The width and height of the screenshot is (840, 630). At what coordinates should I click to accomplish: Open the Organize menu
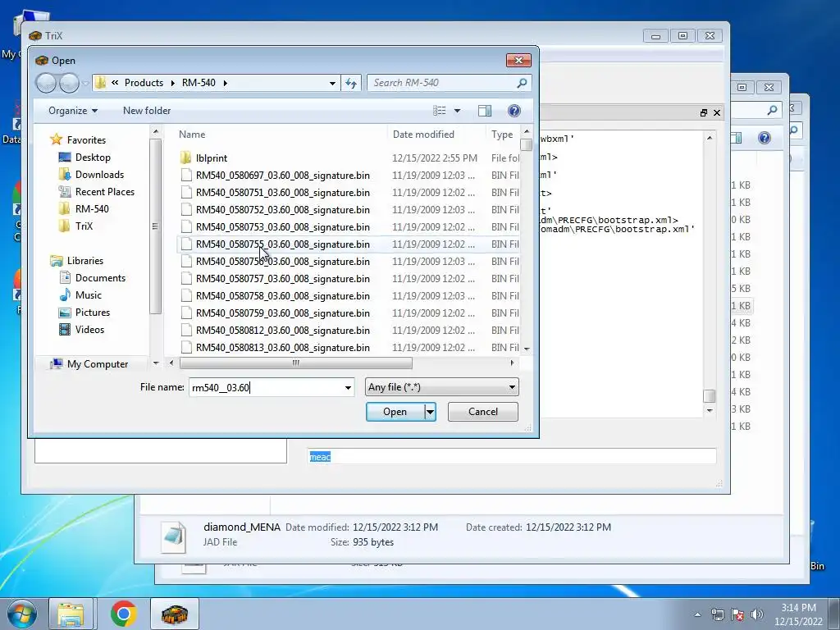[73, 111]
